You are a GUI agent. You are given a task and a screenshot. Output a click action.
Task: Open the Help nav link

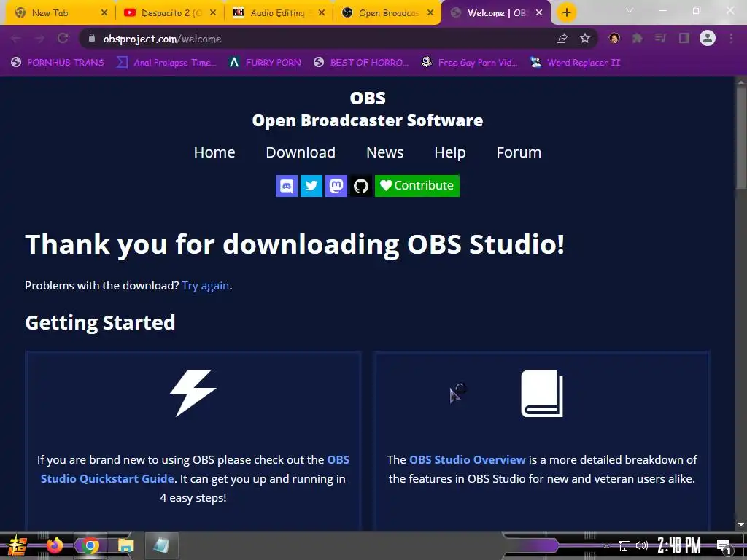(x=449, y=152)
